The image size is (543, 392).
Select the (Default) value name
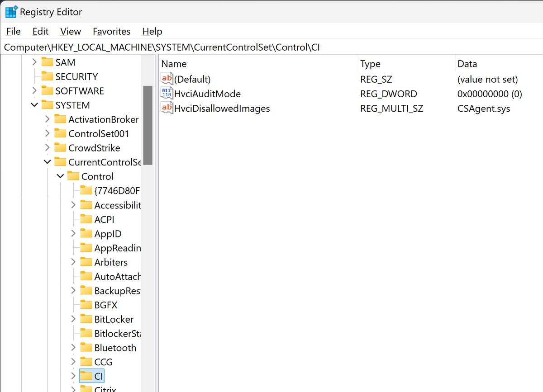[x=192, y=80]
